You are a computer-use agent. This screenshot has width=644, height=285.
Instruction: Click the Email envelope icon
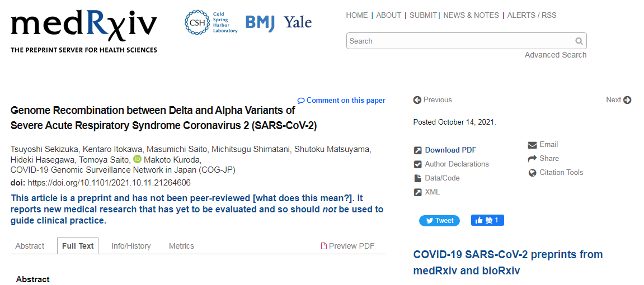[532, 145]
